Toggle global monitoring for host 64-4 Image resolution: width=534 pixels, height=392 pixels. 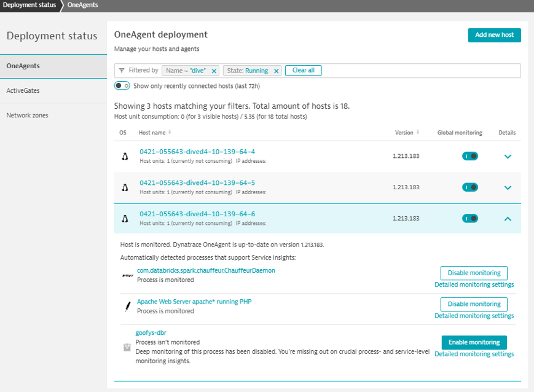coord(470,156)
